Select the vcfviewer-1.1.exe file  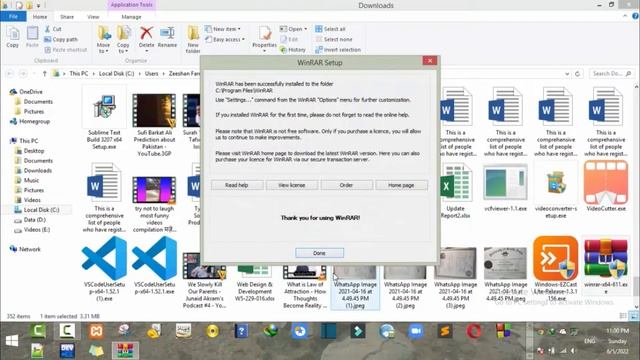click(x=505, y=188)
